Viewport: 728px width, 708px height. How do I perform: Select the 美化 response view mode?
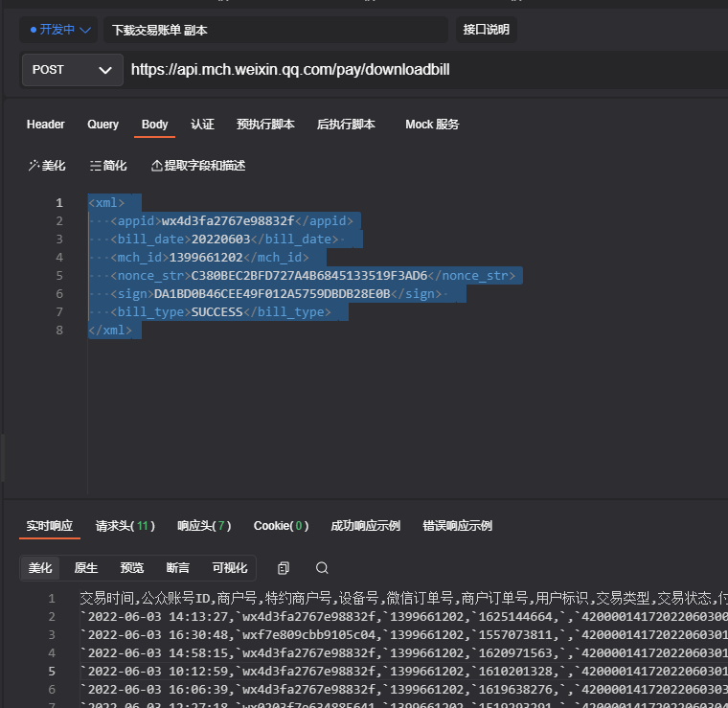click(40, 568)
